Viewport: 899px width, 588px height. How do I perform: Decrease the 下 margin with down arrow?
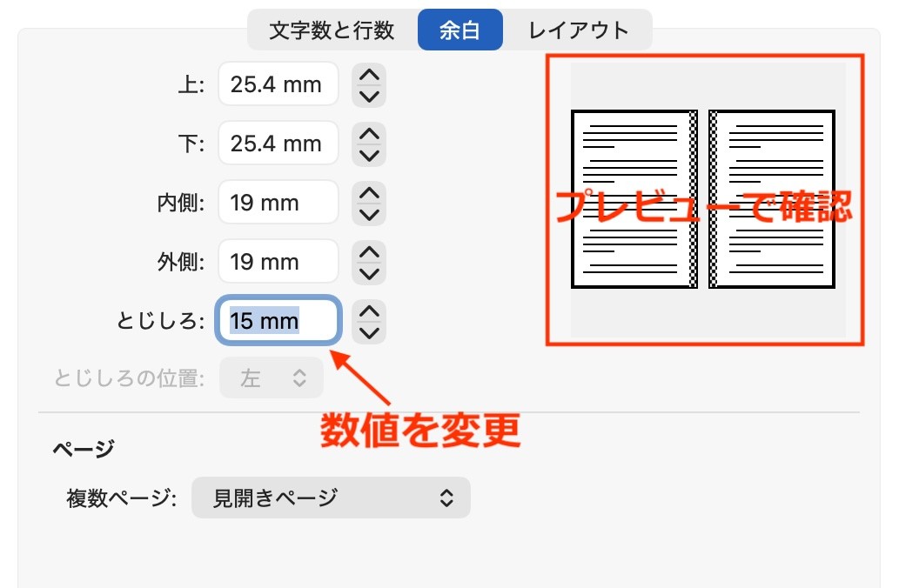click(x=369, y=156)
